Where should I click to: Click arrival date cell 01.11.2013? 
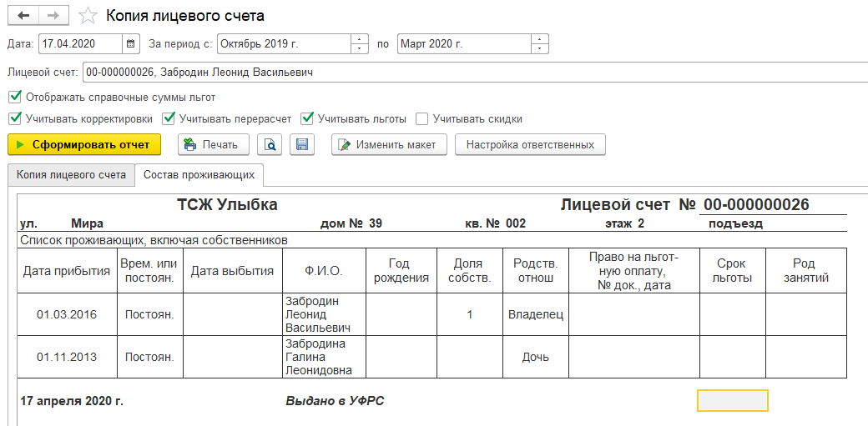click(x=67, y=357)
